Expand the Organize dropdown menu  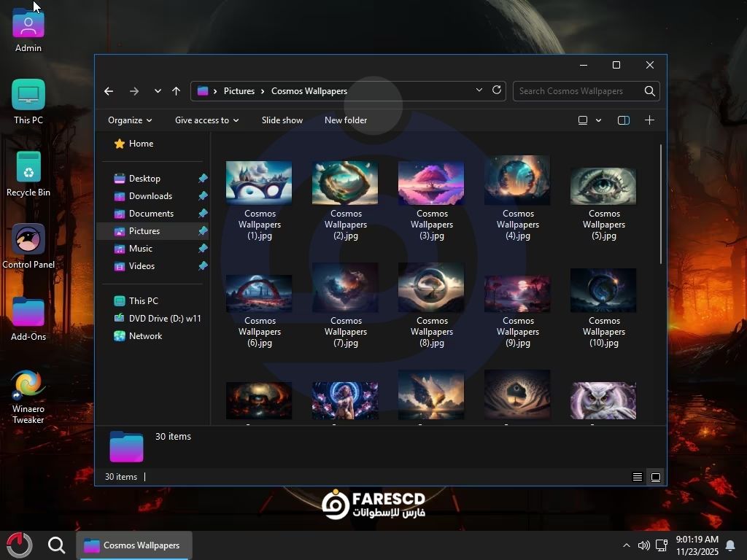pos(130,120)
